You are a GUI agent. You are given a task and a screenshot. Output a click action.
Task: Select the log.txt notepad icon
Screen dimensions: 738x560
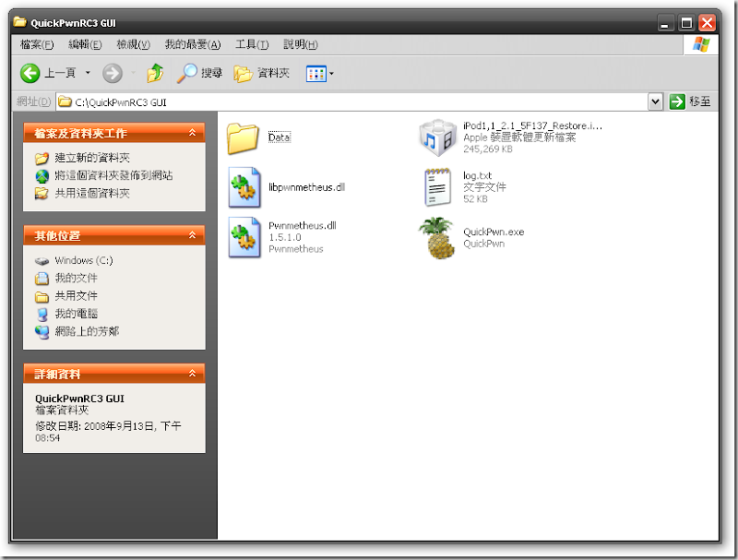pyautogui.click(x=437, y=187)
